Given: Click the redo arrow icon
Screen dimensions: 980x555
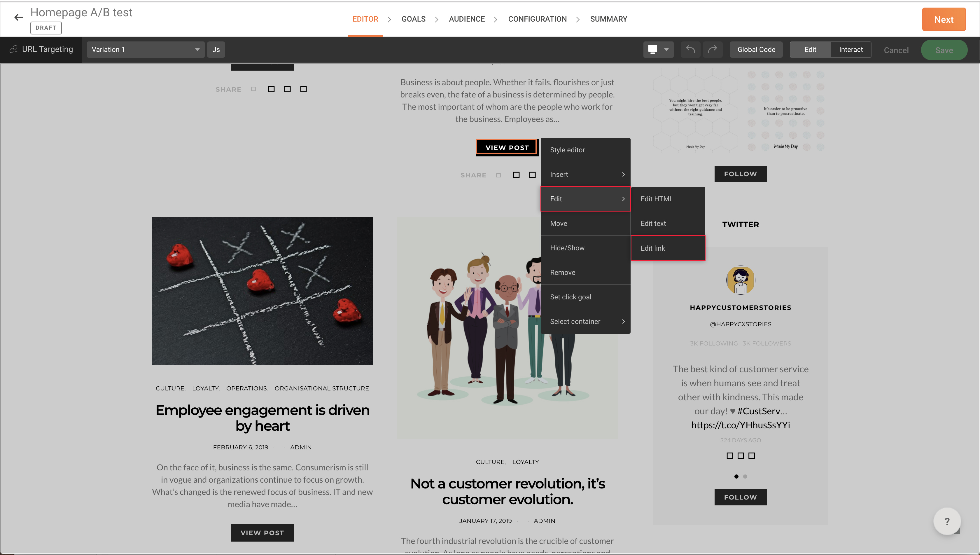Looking at the screenshot, I should click(x=713, y=50).
